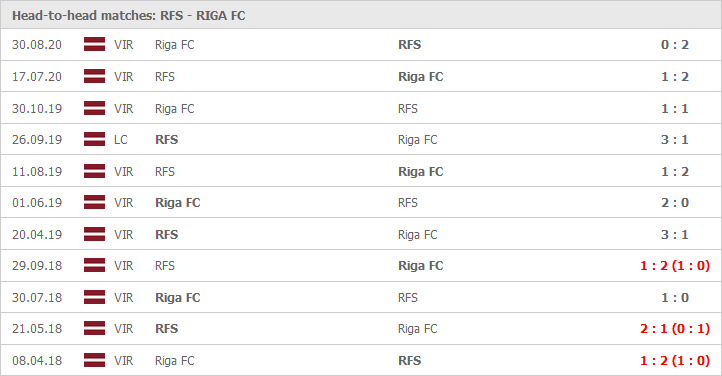Screen dimensions: 722x376
Task: Open the 1 : 1 draw from 30.10.19
Action: pyautogui.click(x=675, y=109)
